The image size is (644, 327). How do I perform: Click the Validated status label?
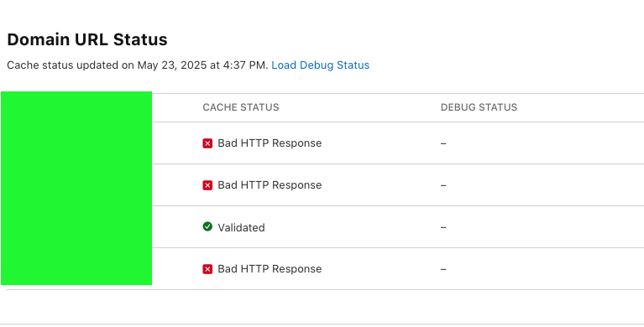click(241, 228)
